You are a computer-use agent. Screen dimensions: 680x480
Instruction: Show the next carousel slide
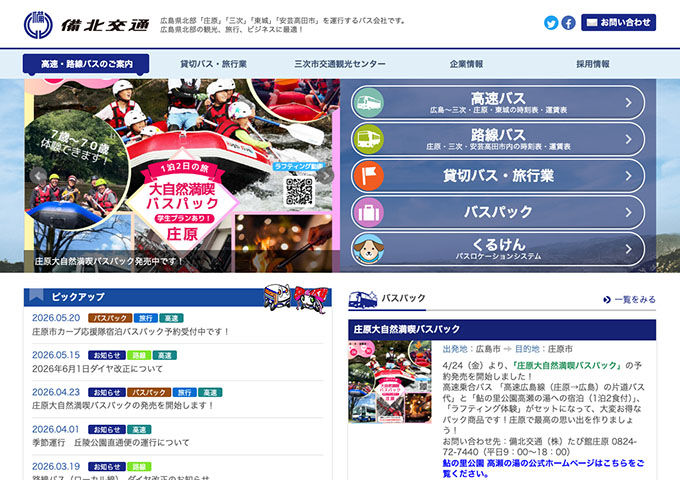(x=326, y=176)
